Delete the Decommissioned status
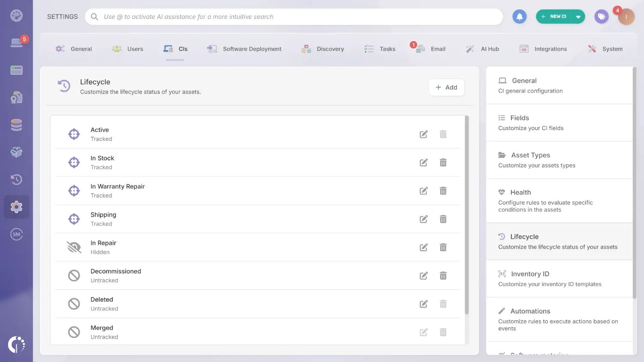The height and width of the screenshot is (362, 644). tap(443, 275)
